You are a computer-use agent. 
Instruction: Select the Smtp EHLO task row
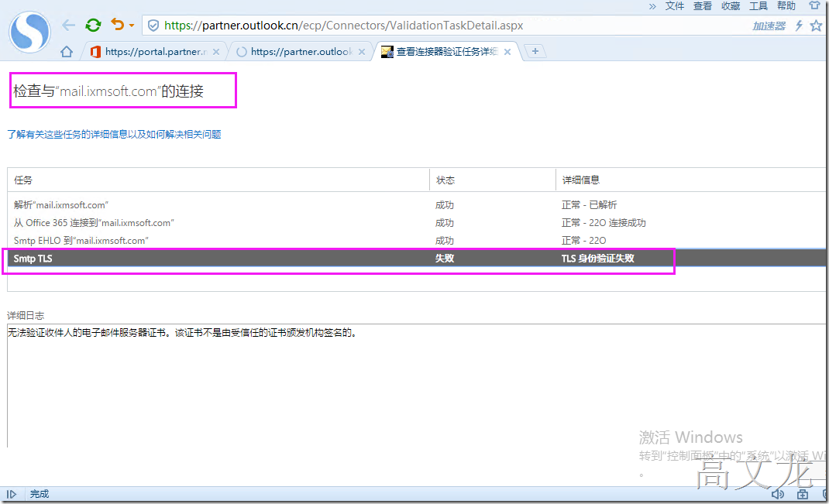tap(417, 240)
